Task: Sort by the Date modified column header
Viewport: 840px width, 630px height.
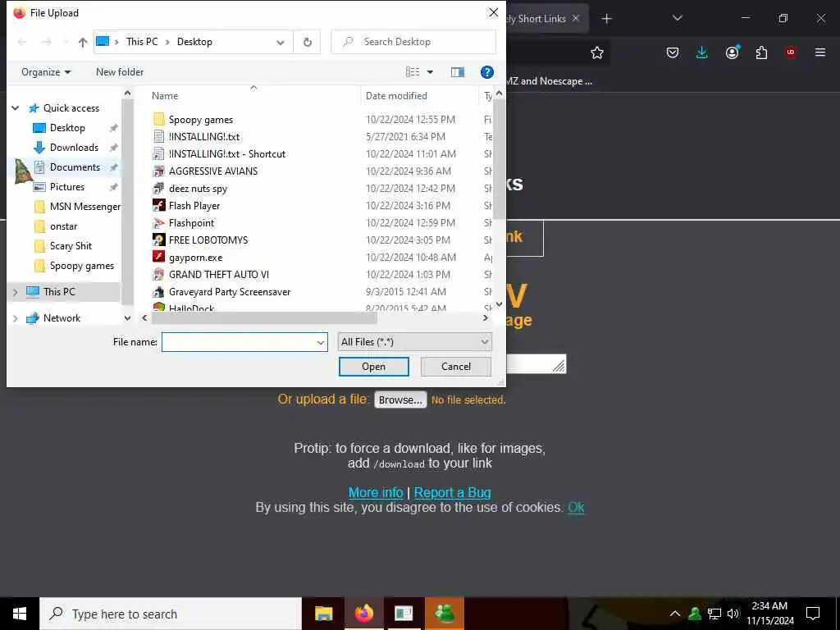Action: pyautogui.click(x=396, y=96)
